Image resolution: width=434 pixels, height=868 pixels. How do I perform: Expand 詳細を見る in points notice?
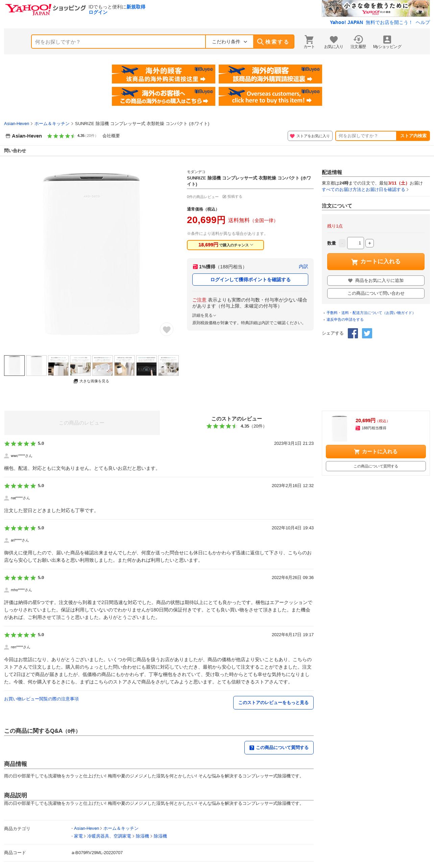(x=204, y=315)
